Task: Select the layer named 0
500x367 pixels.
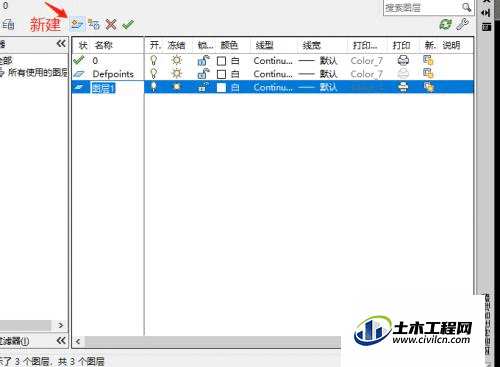Action: [95, 61]
